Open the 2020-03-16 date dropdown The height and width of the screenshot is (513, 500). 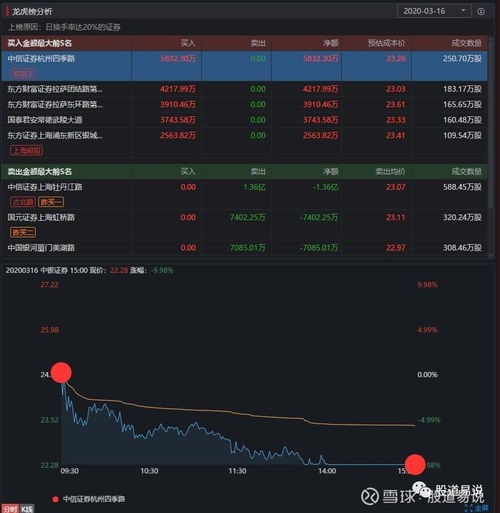click(x=434, y=11)
